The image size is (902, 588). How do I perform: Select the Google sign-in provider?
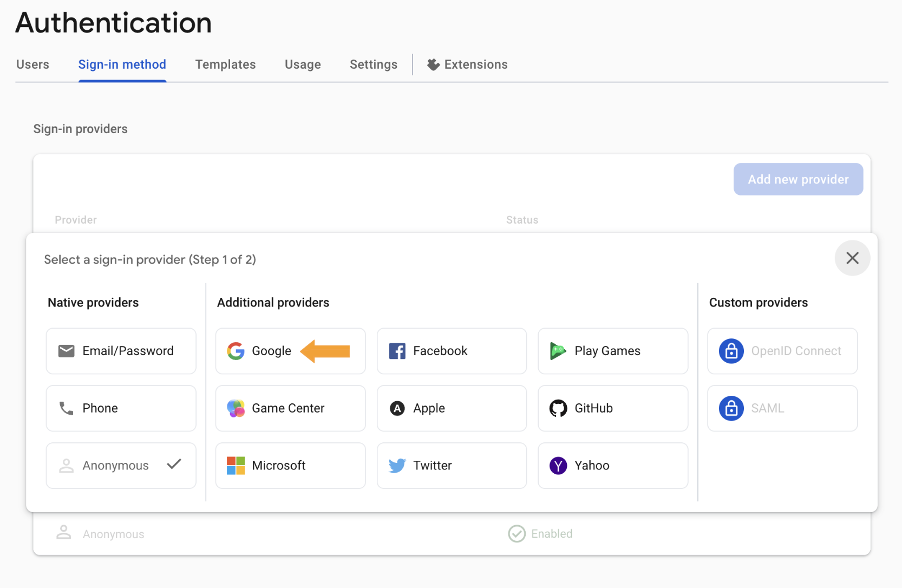tap(291, 351)
